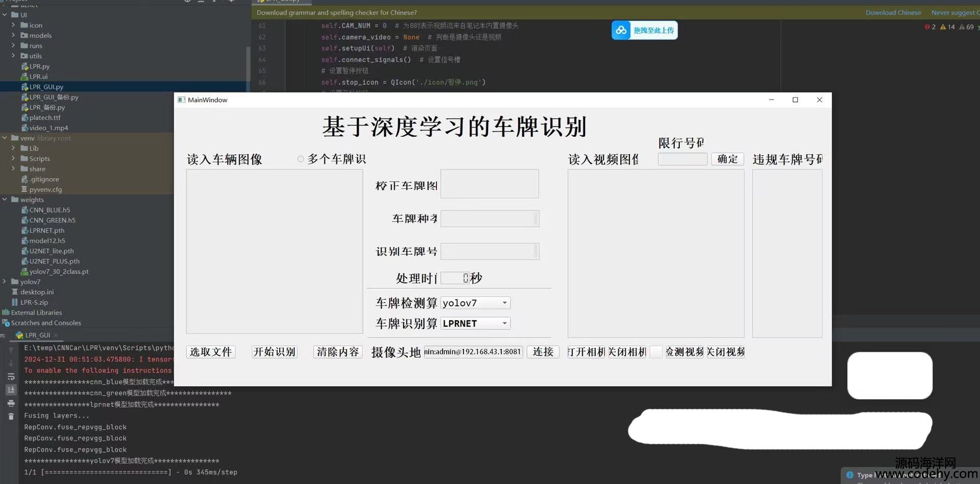Select LPR_备份.py file
The width and height of the screenshot is (980, 484).
[47, 107]
